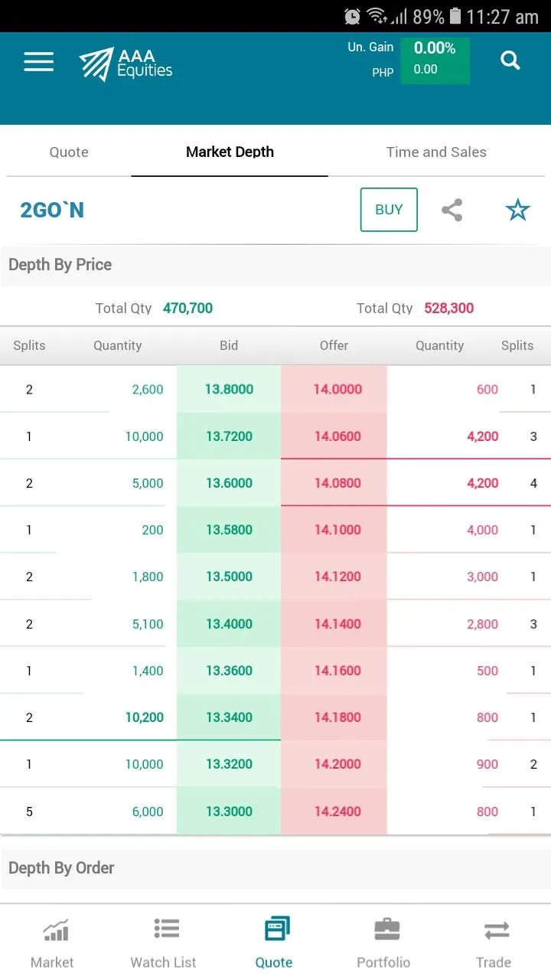Select offer price 14.0000
Viewport: 551px width, 980px height.
334,390
